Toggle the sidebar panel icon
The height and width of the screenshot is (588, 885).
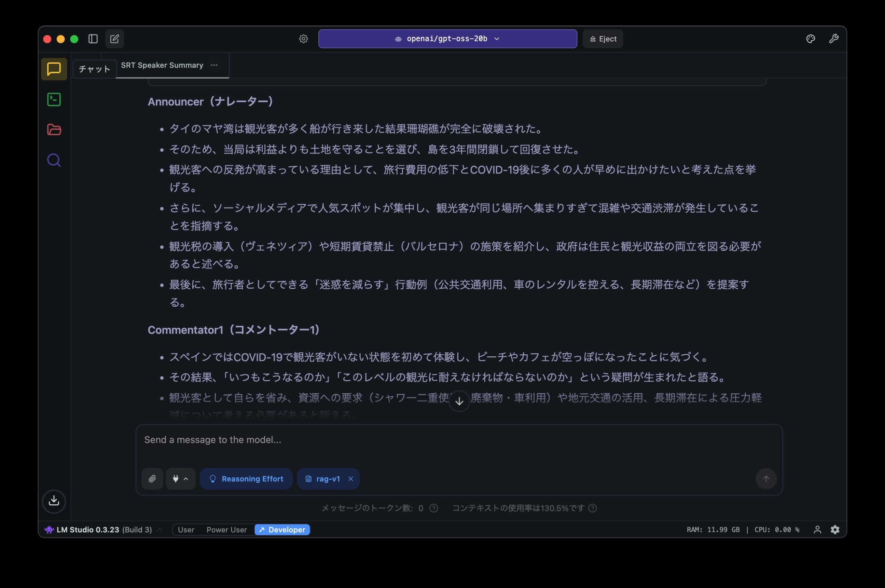[x=93, y=39]
